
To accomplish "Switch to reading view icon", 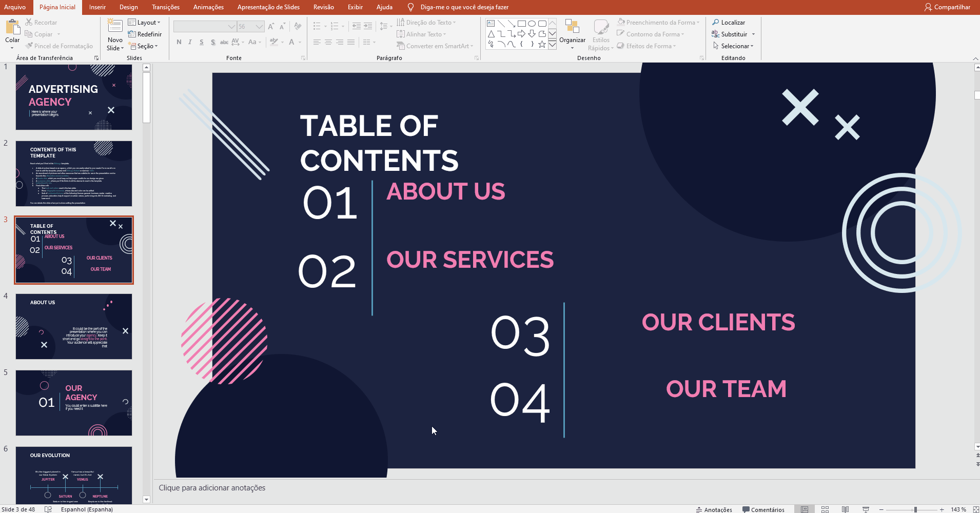I will 845,509.
